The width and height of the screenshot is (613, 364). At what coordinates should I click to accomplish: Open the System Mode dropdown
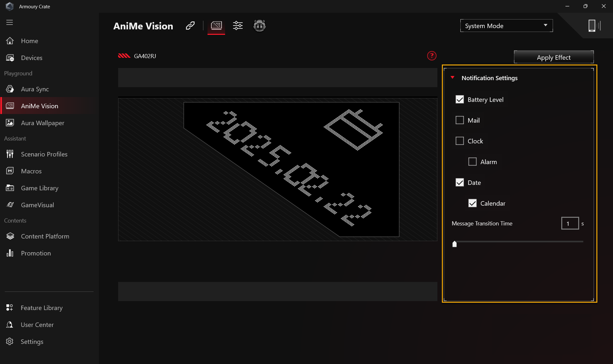pos(506,26)
